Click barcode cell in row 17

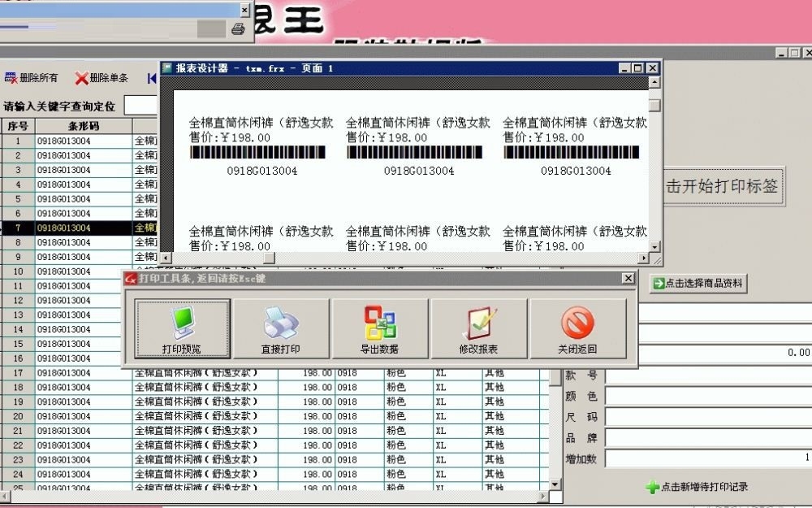tap(84, 373)
